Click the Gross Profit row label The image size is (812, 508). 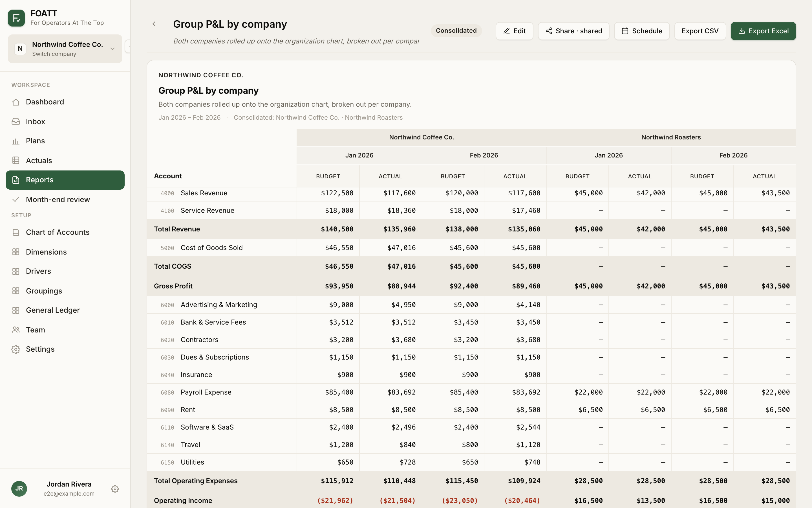[173, 286]
